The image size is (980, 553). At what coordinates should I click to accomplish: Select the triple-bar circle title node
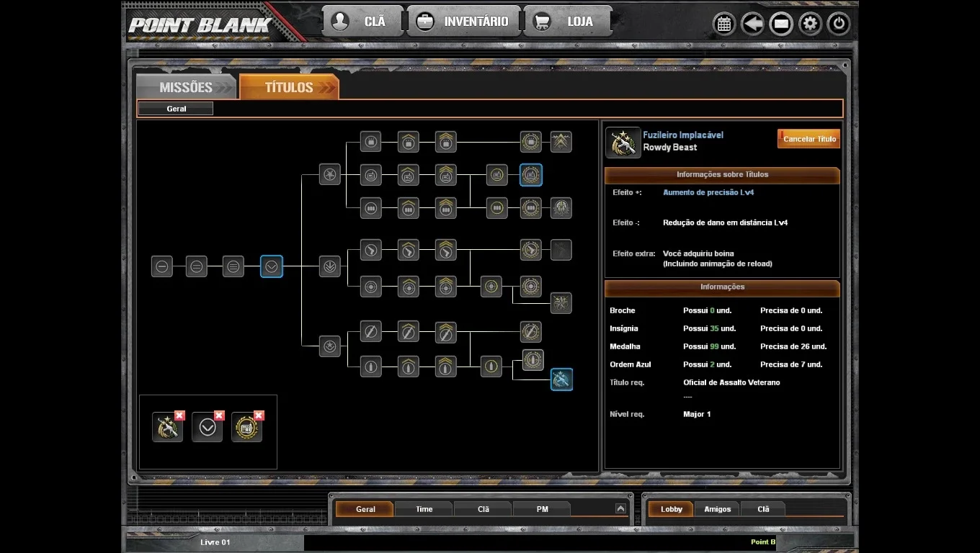click(233, 266)
